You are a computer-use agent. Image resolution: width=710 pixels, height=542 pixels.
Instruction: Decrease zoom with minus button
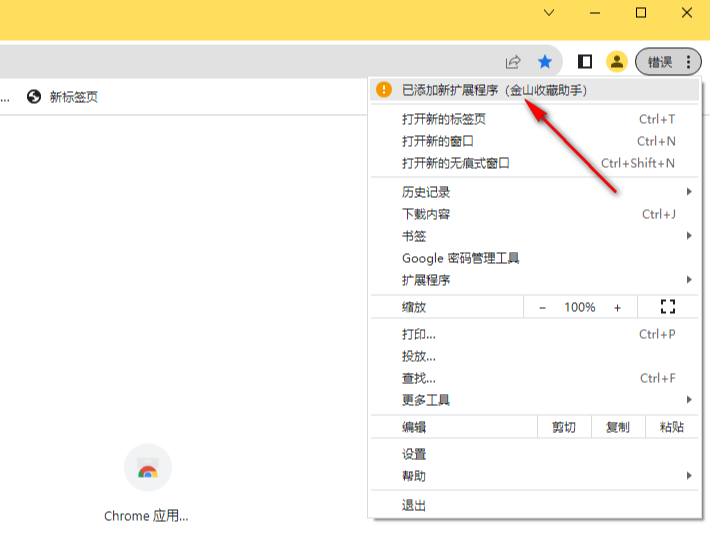click(542, 307)
